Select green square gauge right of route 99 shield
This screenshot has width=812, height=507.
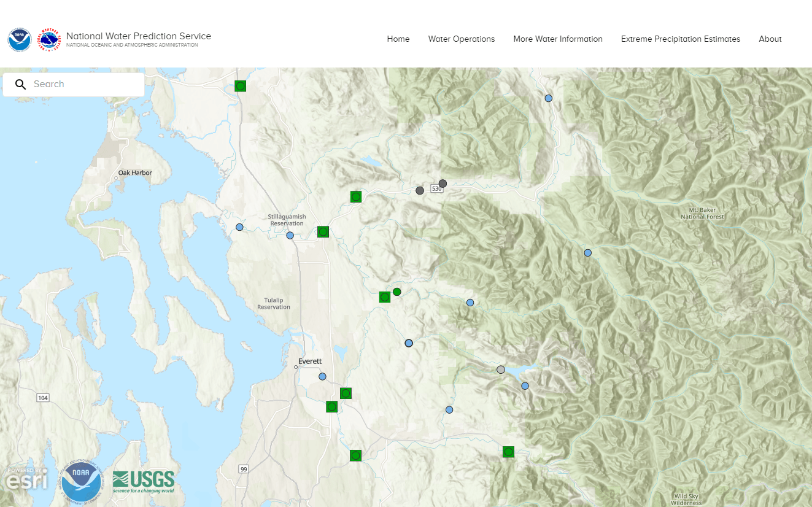pos(355,455)
